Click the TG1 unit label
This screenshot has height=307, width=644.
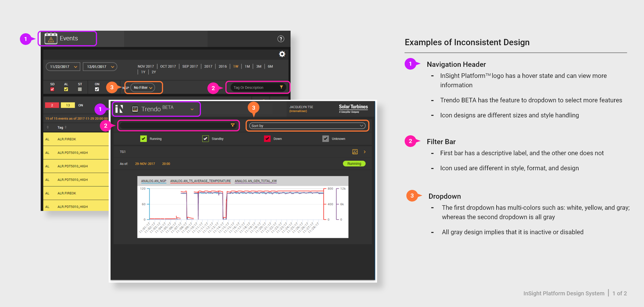[x=123, y=152]
